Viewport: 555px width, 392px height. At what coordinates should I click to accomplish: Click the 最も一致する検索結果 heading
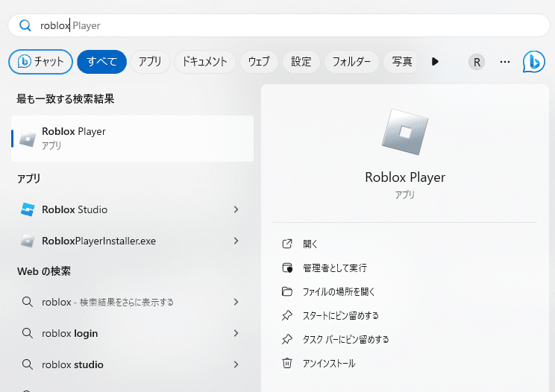pyautogui.click(x=66, y=99)
